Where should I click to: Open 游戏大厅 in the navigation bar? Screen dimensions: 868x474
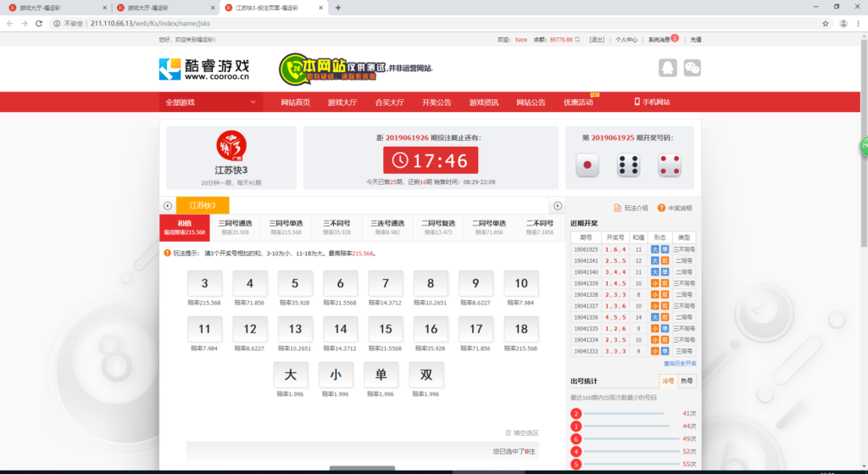click(342, 103)
